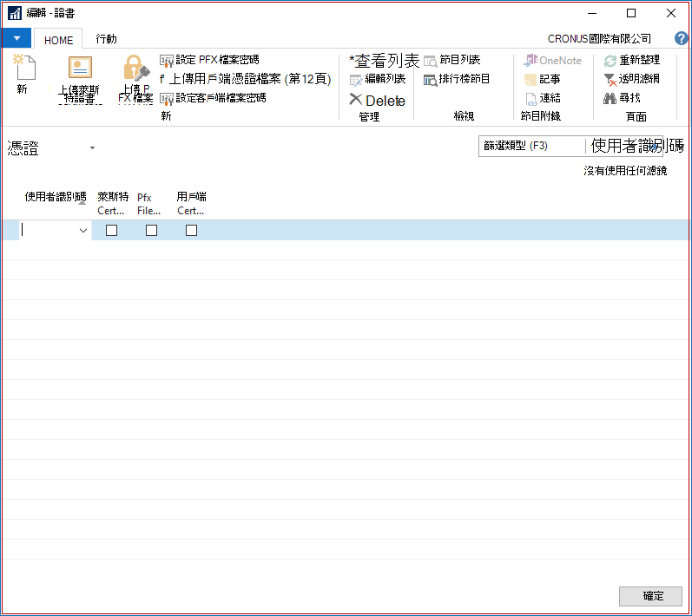Sort by 使用者識別碼 column header
692x616 pixels.
56,197
